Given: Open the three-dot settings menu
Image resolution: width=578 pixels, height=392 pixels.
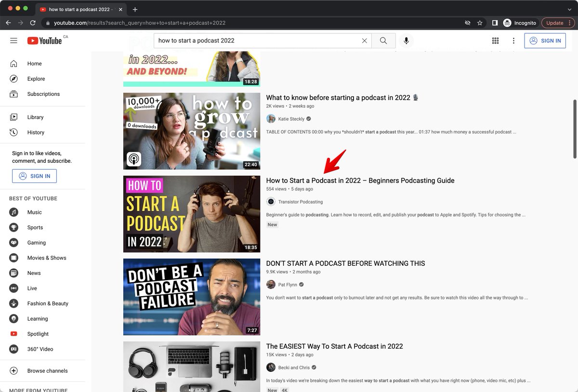Looking at the screenshot, I should click(513, 41).
